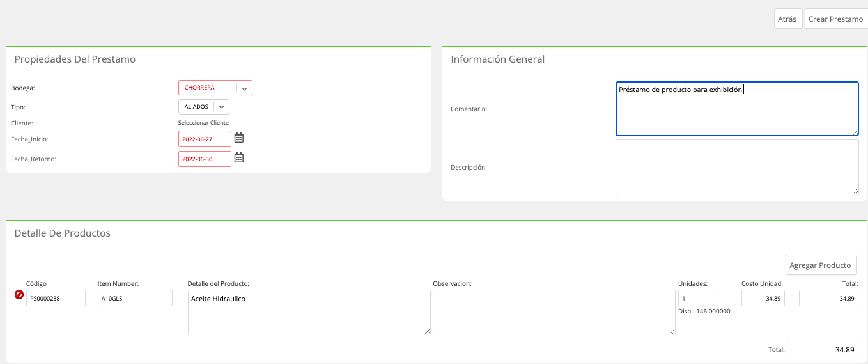Grab the Comentario textarea resize handle
Viewport: 868px width, 364px height.
tap(855, 132)
